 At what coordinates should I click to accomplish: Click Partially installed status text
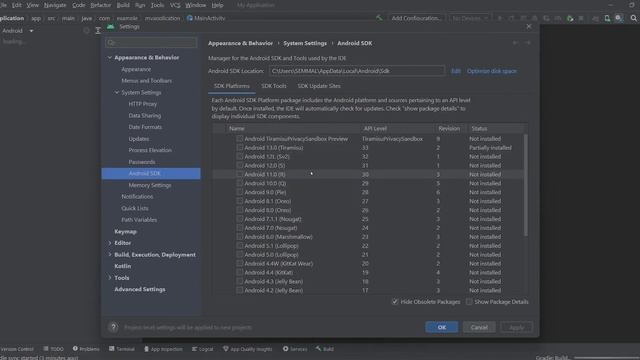[490, 148]
